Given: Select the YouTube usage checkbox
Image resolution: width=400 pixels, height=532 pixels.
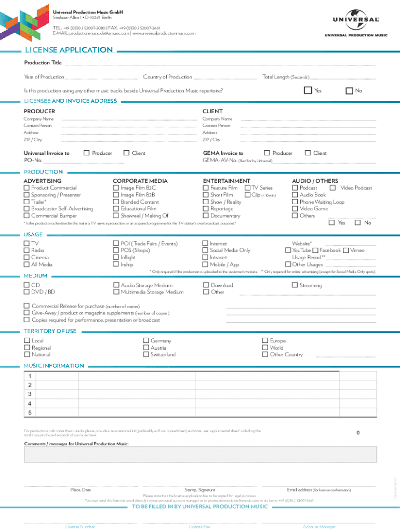Looking at the screenshot, I should (288, 250).
